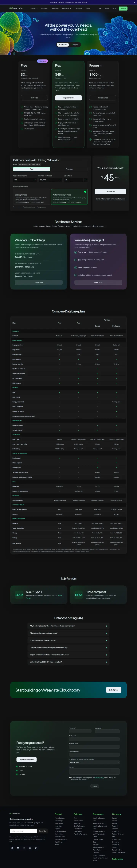Open the service interest Please Select dropdown

coord(95,762)
